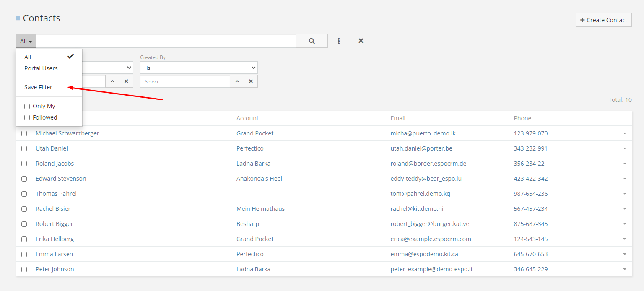The image size is (644, 291).
Task: Open row actions caret for Thomas Pahrel
Action: (624, 194)
